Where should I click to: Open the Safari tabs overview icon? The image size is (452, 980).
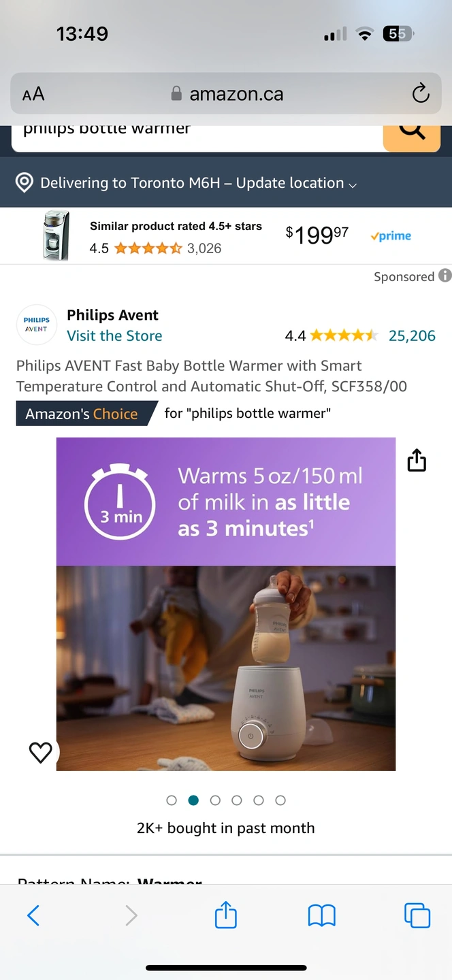417,915
